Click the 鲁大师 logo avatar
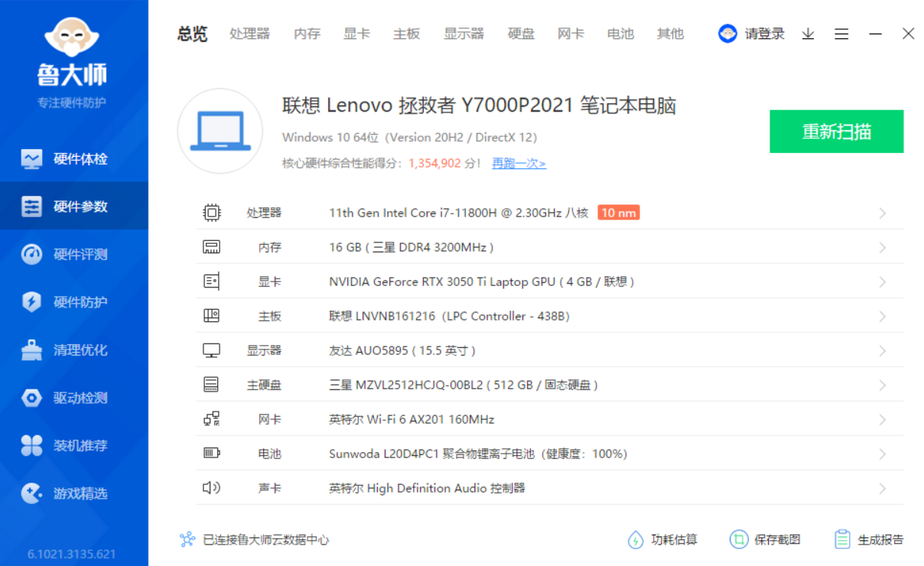Viewport: 924px width, 566px height. click(x=73, y=37)
